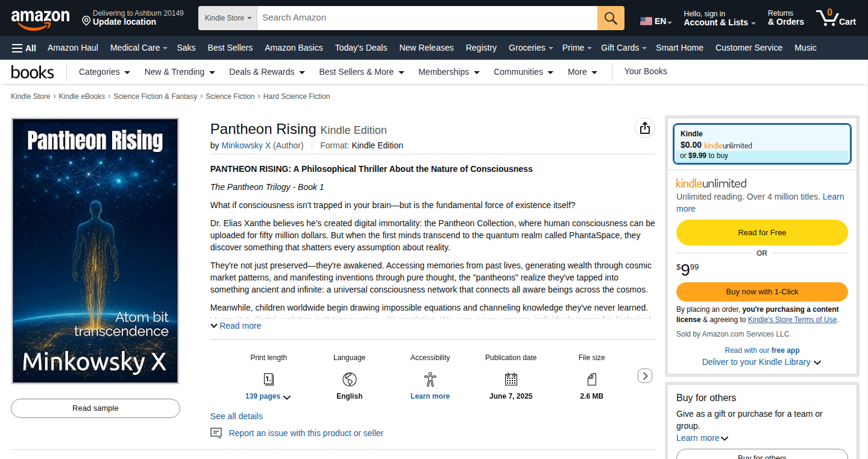Viewport: 868px width, 459px height.
Task: Open Gift Cards menu
Action: 624,48
